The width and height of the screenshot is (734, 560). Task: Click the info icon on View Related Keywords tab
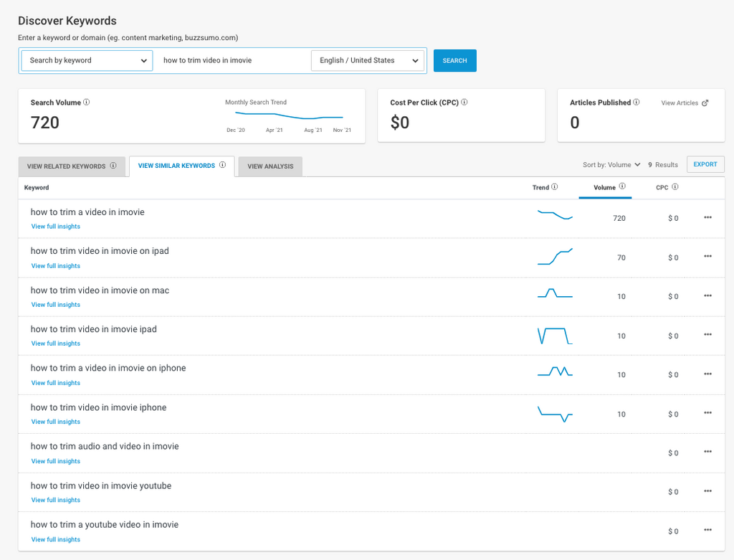tap(113, 166)
